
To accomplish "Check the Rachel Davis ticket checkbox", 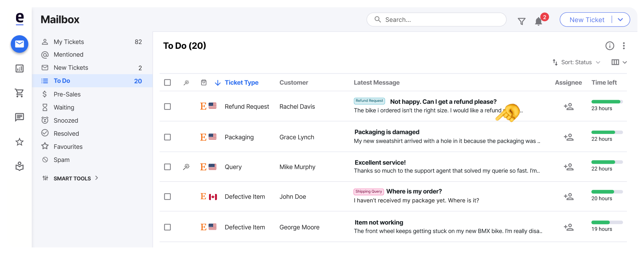I will 168,107.
